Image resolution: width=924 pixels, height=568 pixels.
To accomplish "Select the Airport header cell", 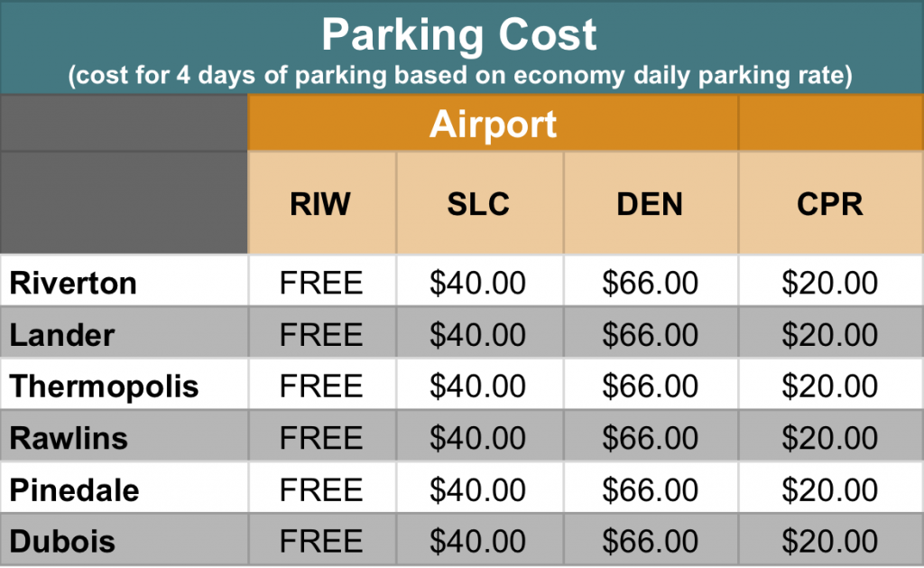I will pyautogui.click(x=493, y=124).
